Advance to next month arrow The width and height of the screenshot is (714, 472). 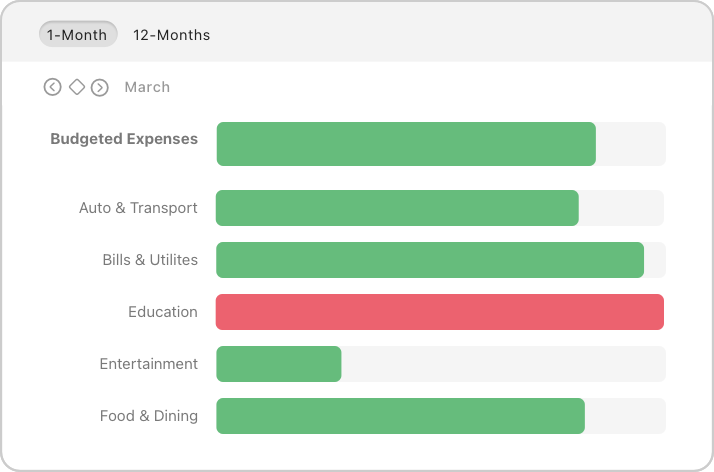click(100, 88)
